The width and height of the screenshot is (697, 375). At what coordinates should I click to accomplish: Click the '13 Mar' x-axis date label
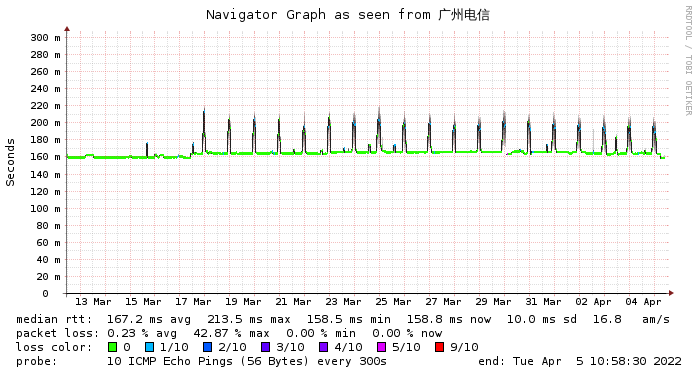(93, 302)
